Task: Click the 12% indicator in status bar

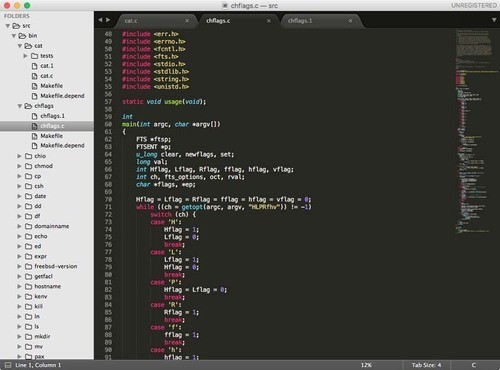Action: [366, 365]
